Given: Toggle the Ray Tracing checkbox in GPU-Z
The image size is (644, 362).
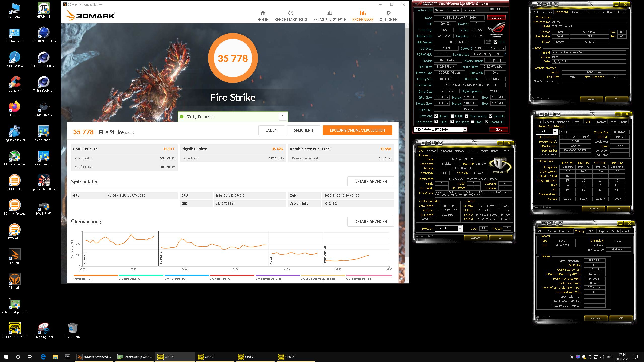Looking at the screenshot, I should click(x=452, y=122).
